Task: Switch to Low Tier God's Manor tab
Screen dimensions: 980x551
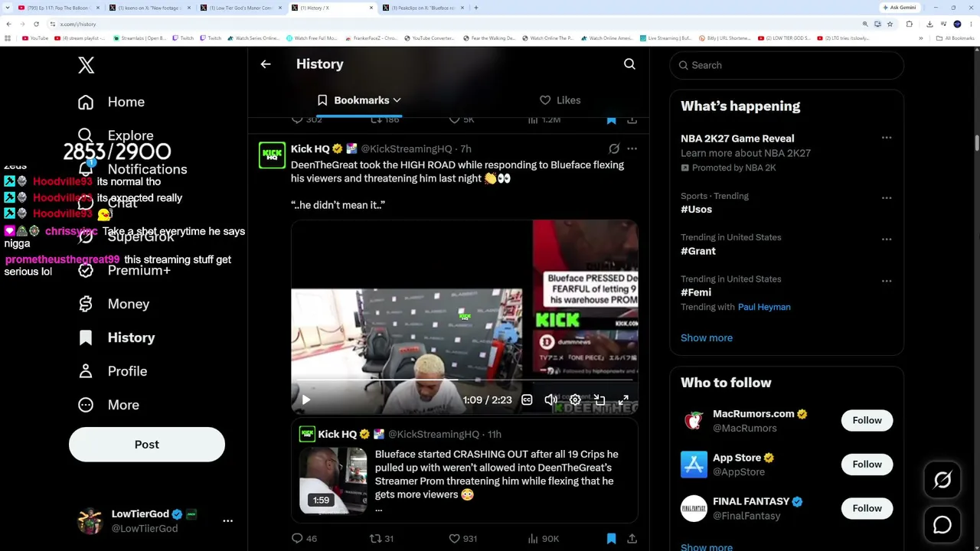Action: [240, 8]
